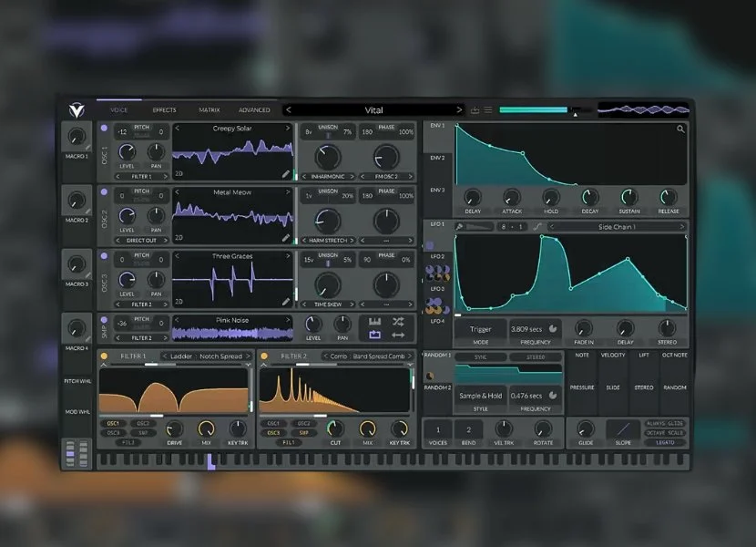This screenshot has width=756, height=547.
Task: Open the magnifier in the envelope display
Action: click(680, 129)
